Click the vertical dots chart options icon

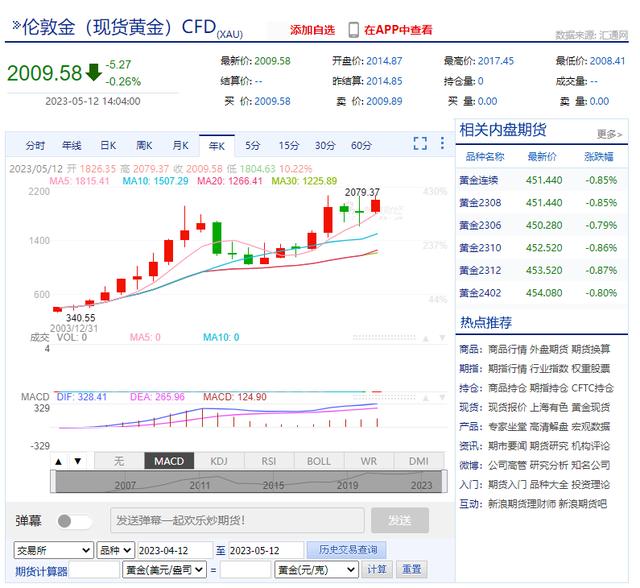click(440, 145)
